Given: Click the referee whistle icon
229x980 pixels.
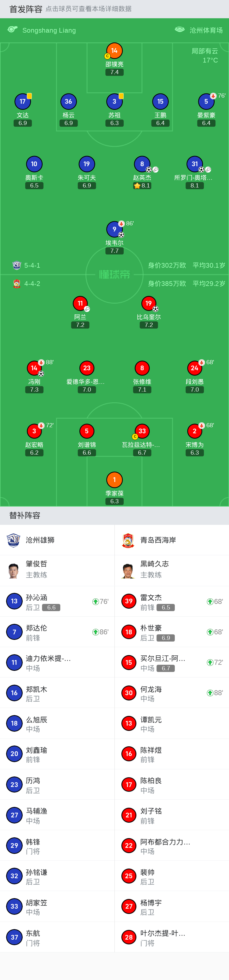Looking at the screenshot, I should [x=12, y=29].
